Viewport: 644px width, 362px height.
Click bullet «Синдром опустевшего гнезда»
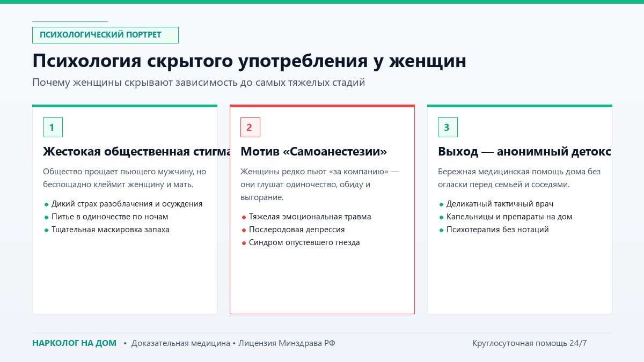click(x=300, y=242)
